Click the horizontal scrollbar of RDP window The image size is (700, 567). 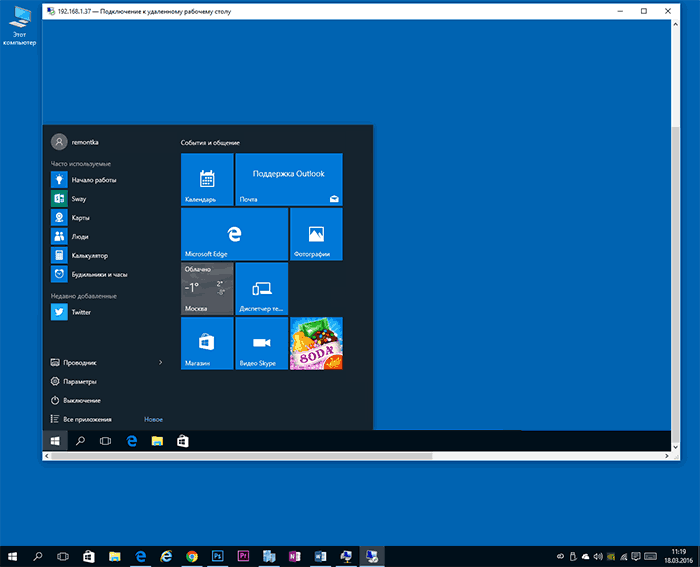[242, 456]
